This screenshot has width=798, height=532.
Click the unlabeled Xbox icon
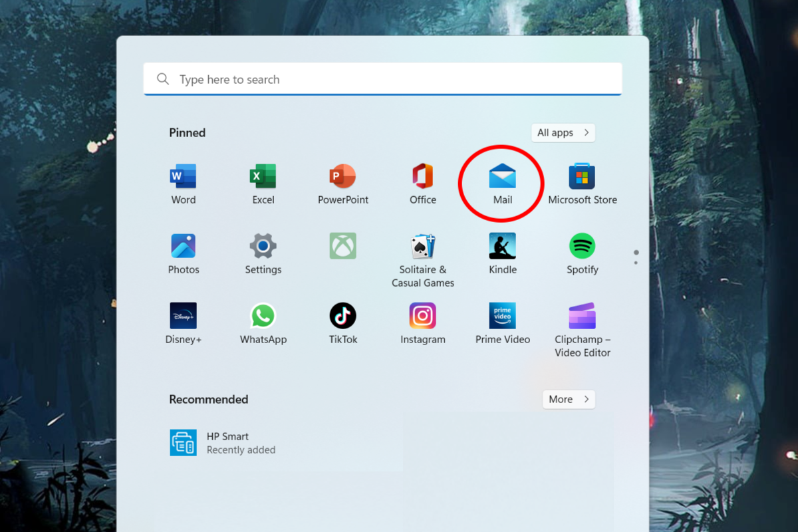342,246
